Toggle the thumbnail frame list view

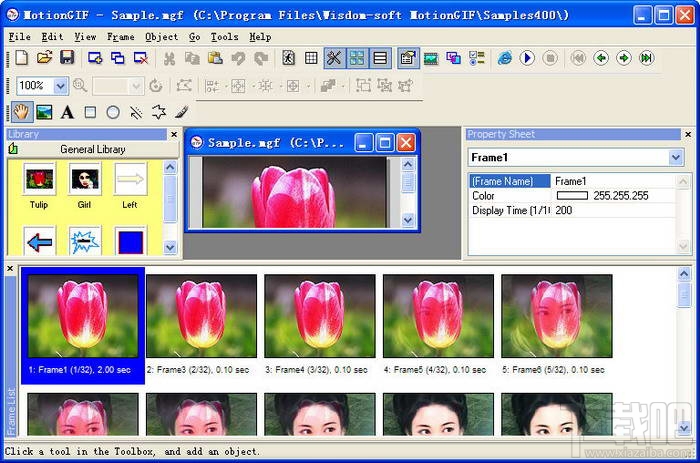[357, 58]
